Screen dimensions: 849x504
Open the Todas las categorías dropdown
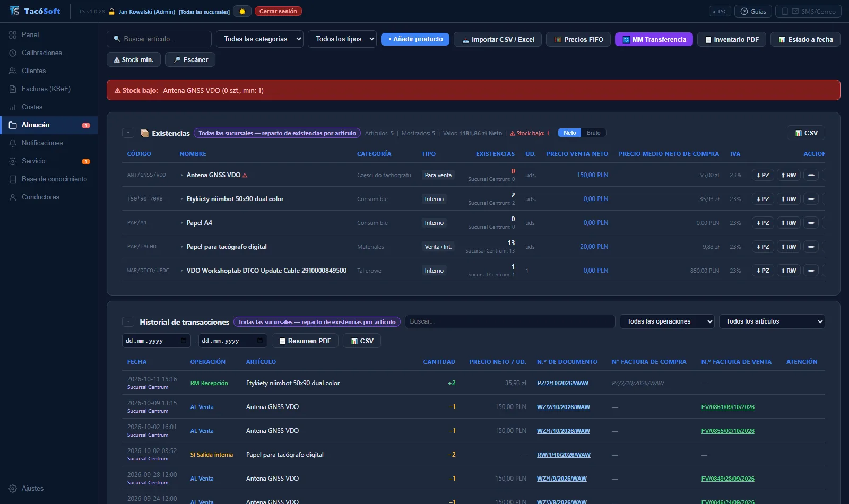pos(259,39)
